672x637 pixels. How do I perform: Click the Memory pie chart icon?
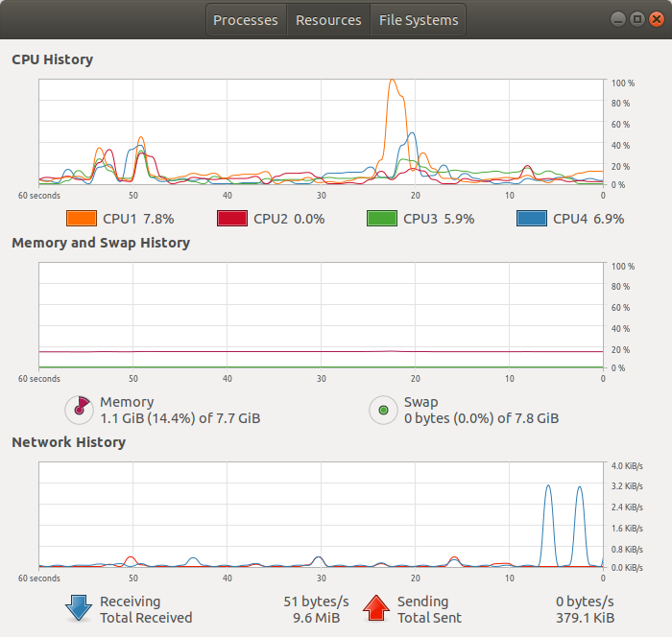coord(80,410)
